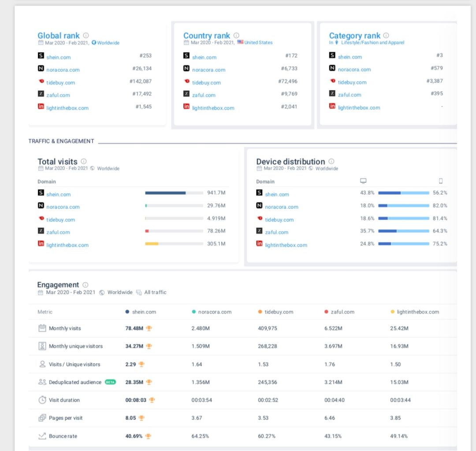Open lightinthebox.com link in Category rank
The width and height of the screenshot is (476, 451).
[x=359, y=107]
